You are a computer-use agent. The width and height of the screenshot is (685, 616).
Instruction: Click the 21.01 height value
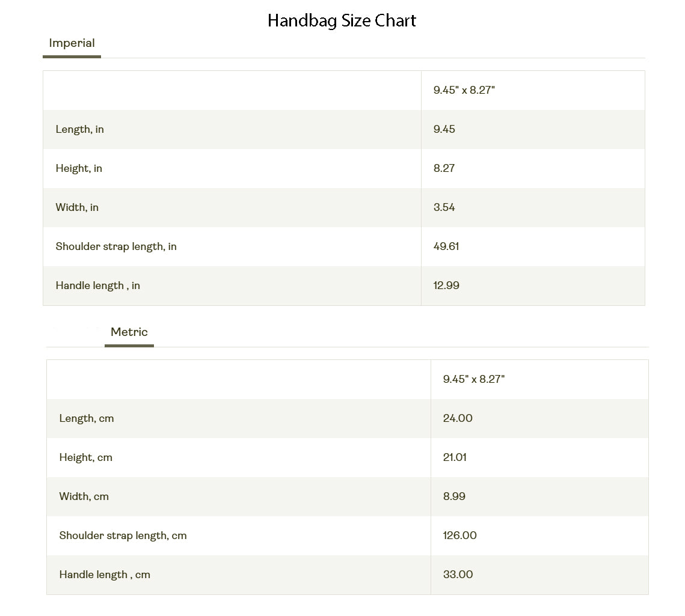pyautogui.click(x=454, y=457)
